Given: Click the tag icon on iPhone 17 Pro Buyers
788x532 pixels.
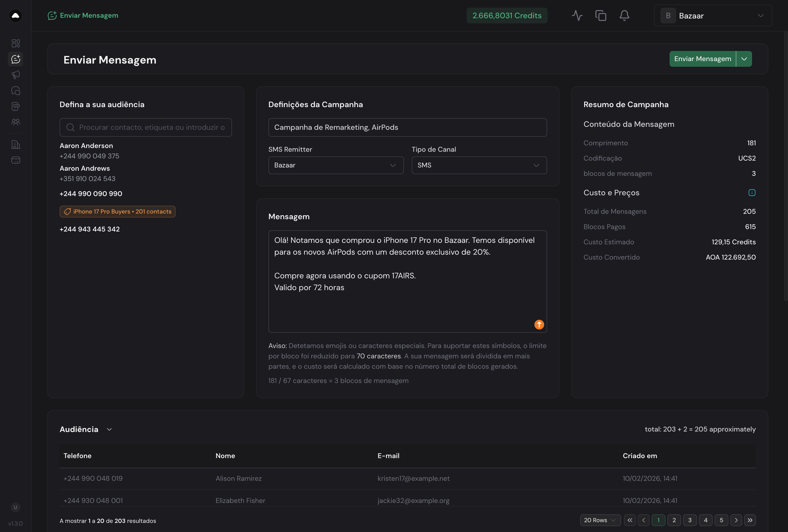Looking at the screenshot, I should pos(67,212).
